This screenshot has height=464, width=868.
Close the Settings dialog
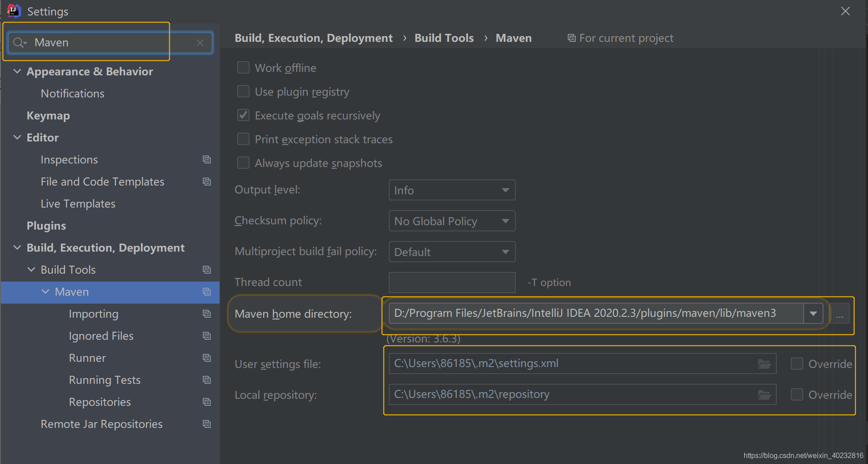pos(845,11)
